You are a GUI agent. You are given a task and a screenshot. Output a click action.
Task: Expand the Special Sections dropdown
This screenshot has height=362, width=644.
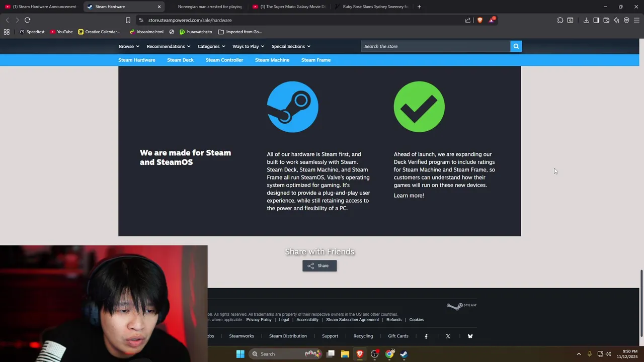291,46
